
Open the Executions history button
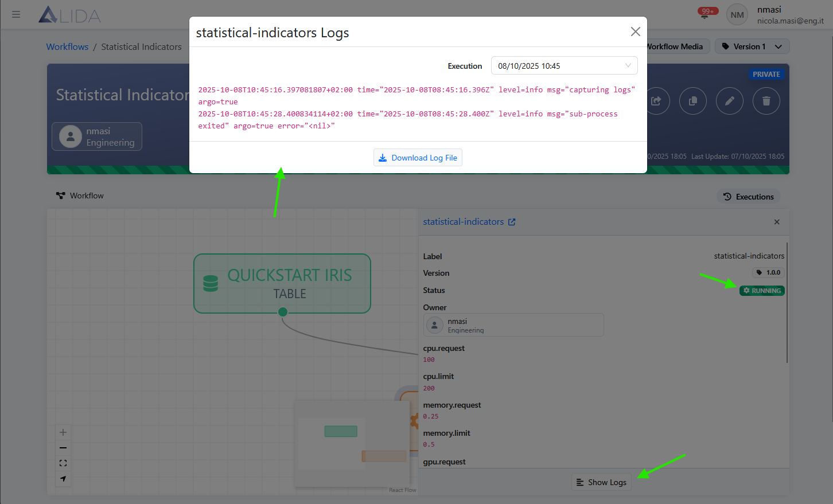749,197
